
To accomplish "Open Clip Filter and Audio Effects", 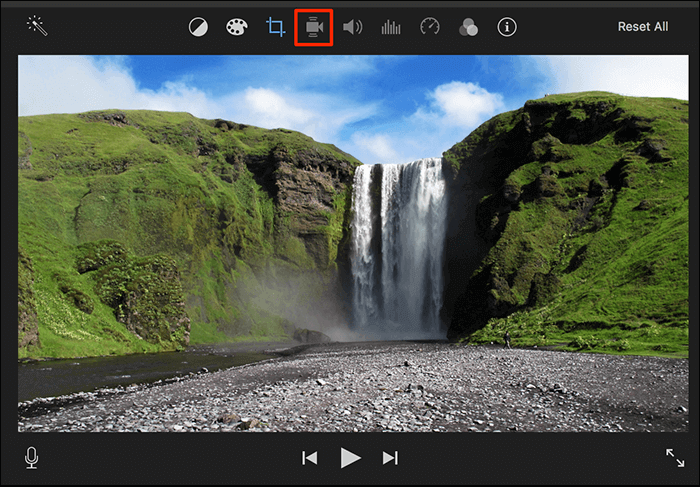I will coord(468,27).
